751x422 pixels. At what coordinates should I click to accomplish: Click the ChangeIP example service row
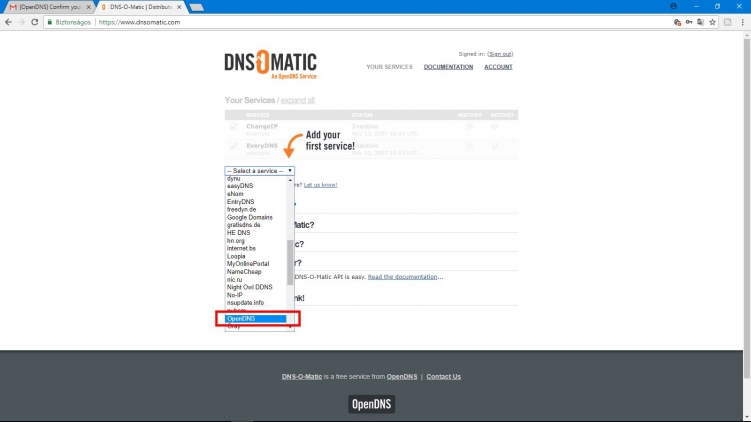pyautogui.click(x=371, y=129)
